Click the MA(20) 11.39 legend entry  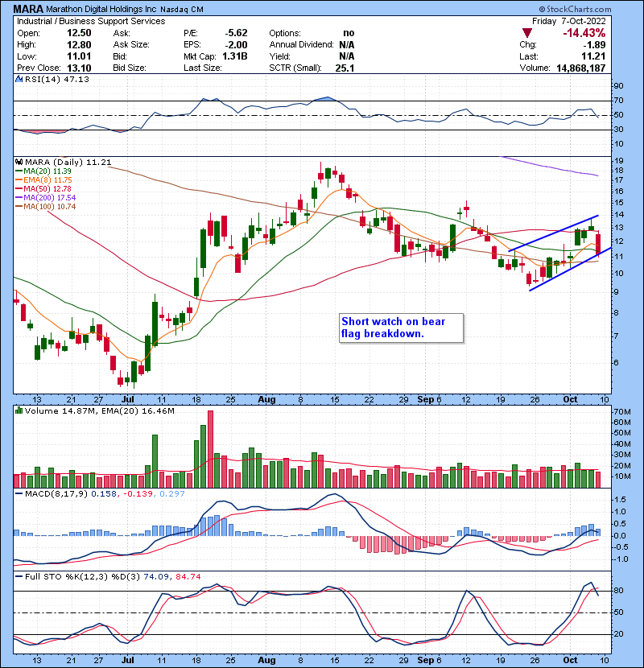tap(47, 171)
